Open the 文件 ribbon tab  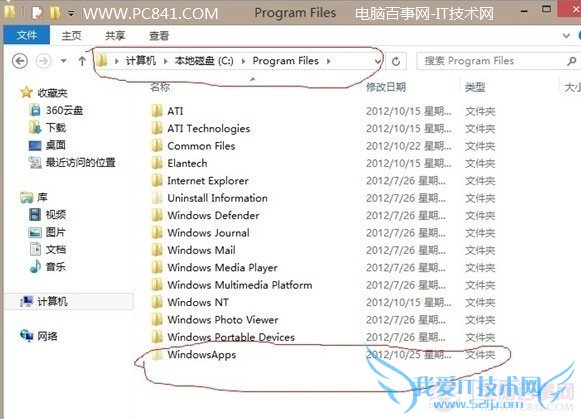[x=26, y=35]
